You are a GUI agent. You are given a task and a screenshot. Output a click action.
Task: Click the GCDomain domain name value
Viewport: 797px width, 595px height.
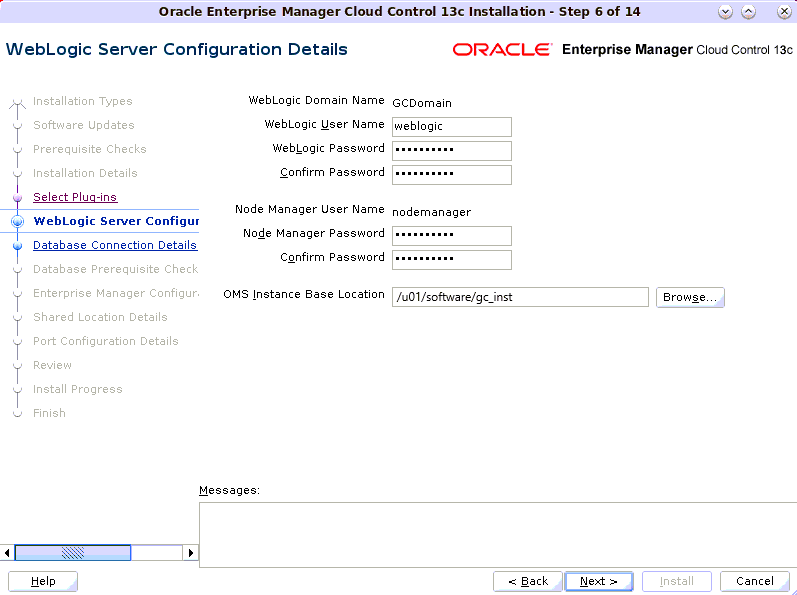pos(422,103)
